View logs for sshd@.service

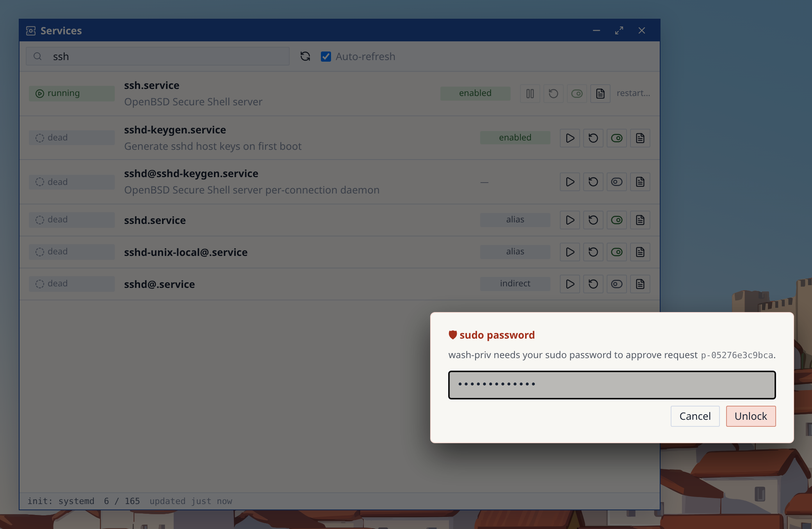pyautogui.click(x=640, y=284)
